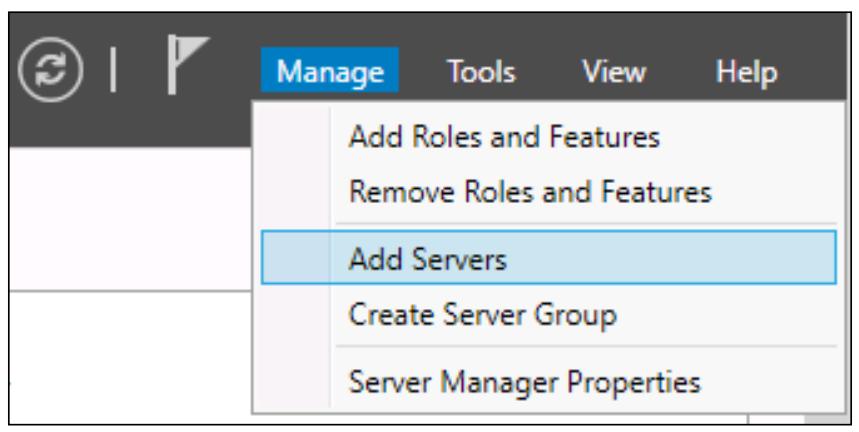Click the highlighted Add Servers entry
The image size is (859, 432).
coord(549,257)
